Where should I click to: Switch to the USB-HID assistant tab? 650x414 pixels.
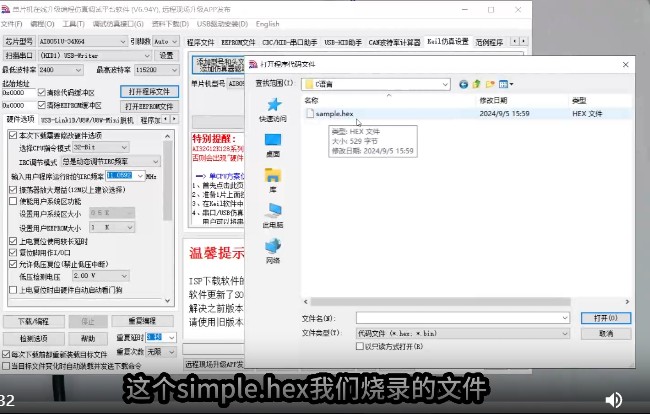tap(342, 42)
